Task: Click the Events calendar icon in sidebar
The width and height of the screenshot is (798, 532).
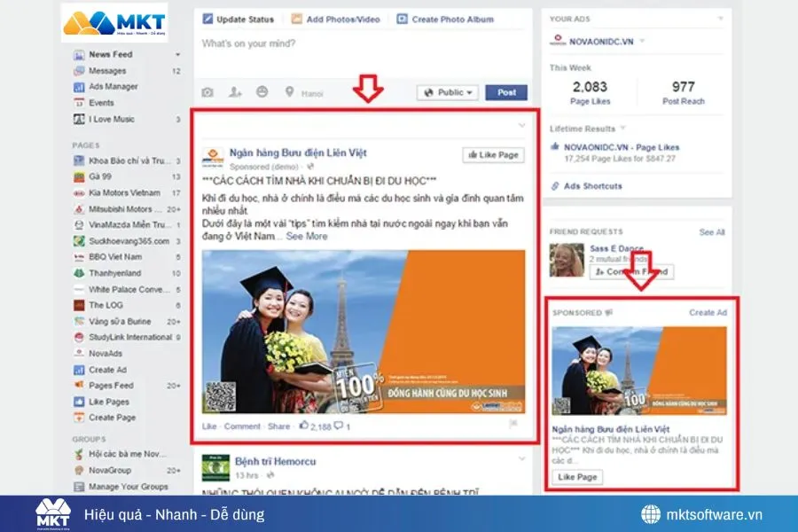Action: tap(79, 103)
